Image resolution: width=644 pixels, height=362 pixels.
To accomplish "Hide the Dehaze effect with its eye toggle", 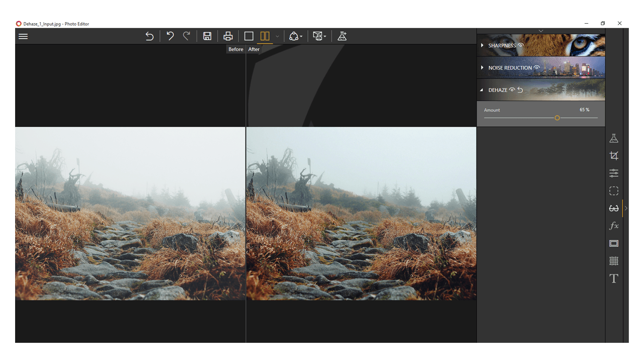I will [513, 89].
